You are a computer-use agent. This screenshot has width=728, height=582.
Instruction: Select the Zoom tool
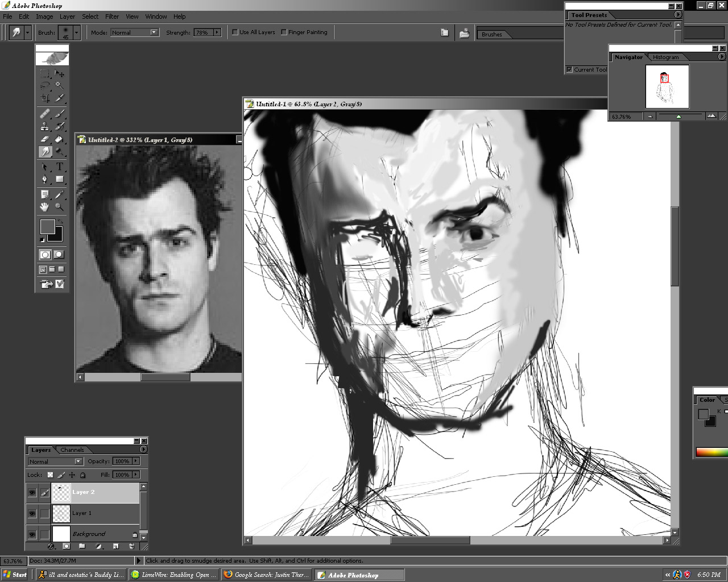point(59,207)
